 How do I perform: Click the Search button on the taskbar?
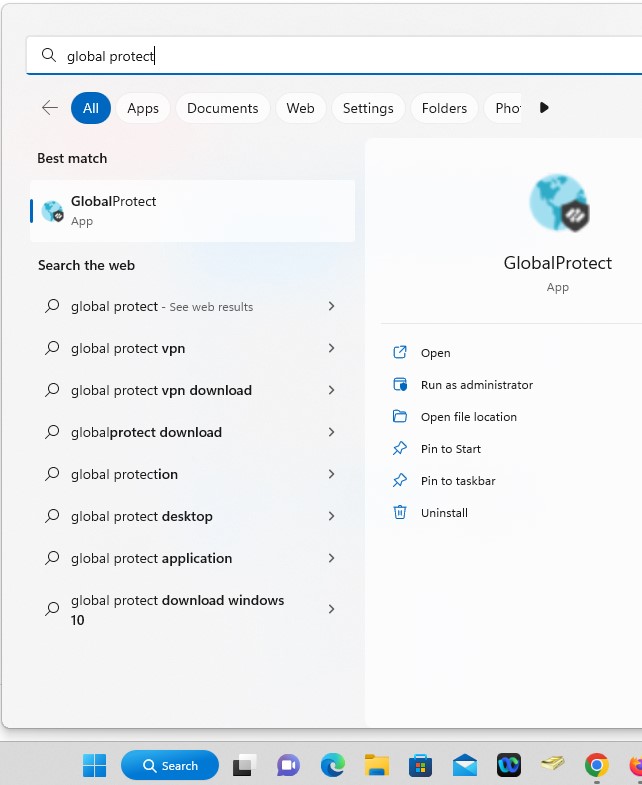(x=170, y=765)
